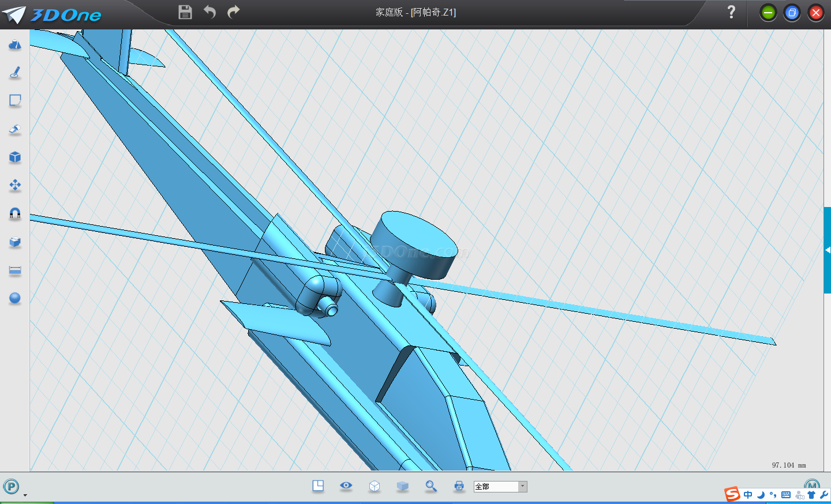Activate the magnet snap tool

pyautogui.click(x=15, y=213)
